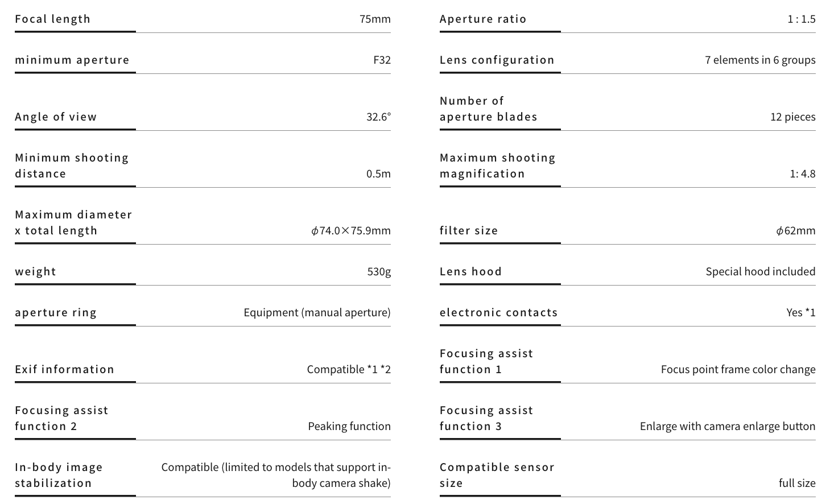This screenshot has width=834, height=504.
Task: Click the minimum aperture F32 value
Action: (x=382, y=60)
